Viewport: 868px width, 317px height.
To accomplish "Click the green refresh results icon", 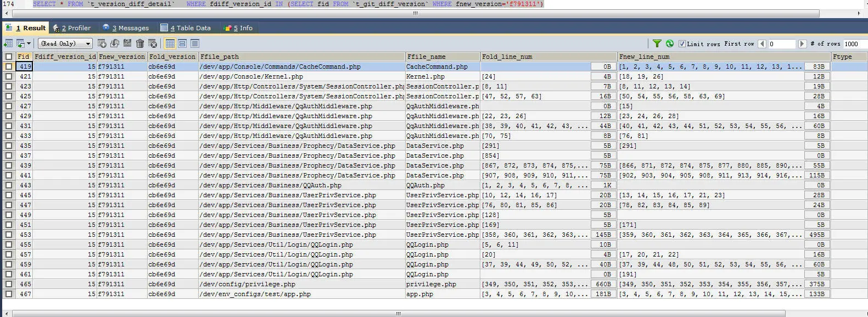I will 670,43.
